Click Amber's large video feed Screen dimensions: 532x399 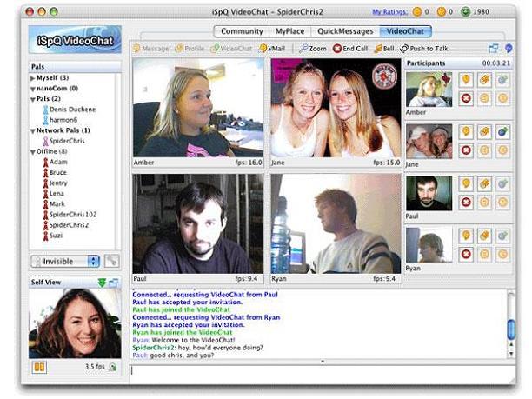198,108
